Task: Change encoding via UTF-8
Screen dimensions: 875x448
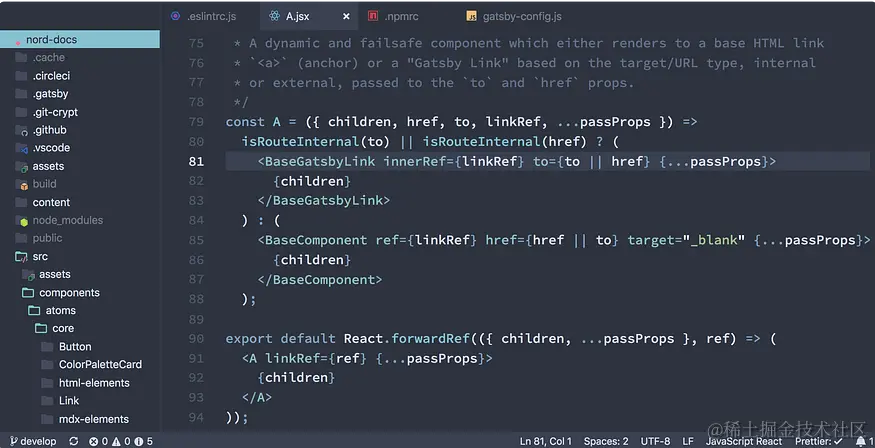Action: (x=655, y=441)
